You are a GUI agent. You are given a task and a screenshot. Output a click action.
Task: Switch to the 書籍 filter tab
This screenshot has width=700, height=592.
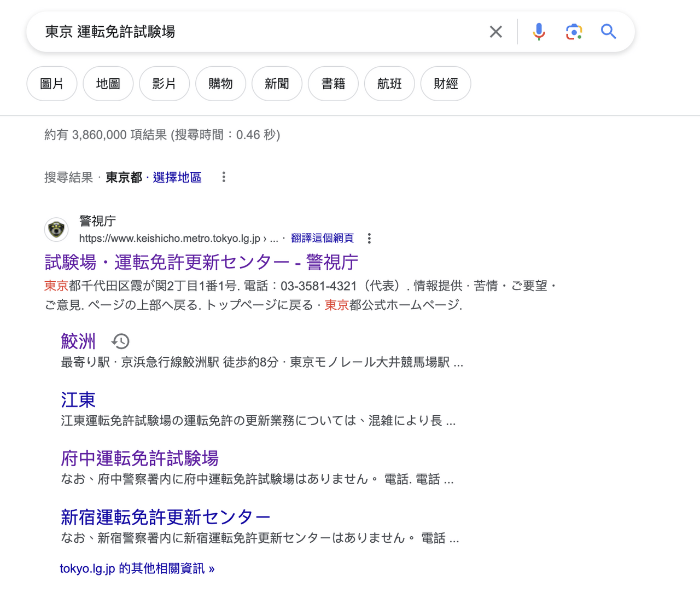pyautogui.click(x=334, y=84)
